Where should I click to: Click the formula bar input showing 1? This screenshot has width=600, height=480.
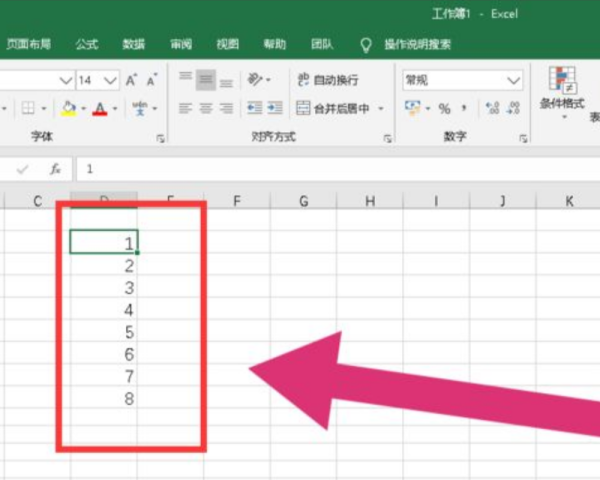[338, 169]
